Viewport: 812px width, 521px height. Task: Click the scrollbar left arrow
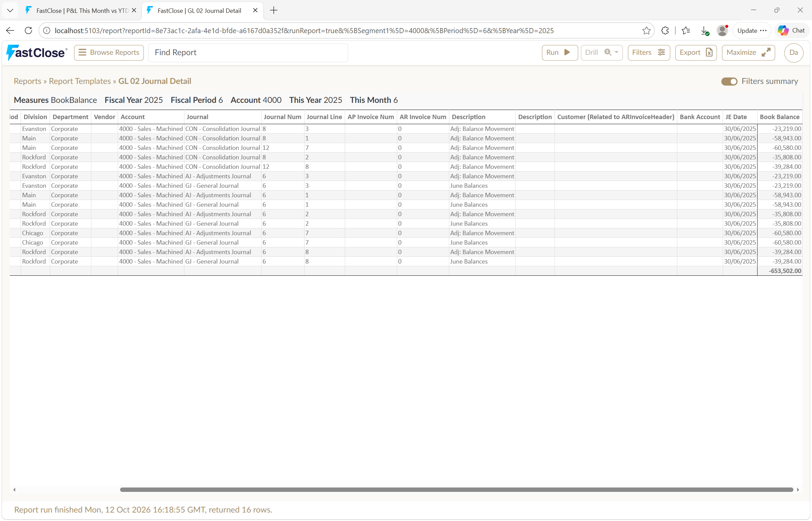pos(14,490)
